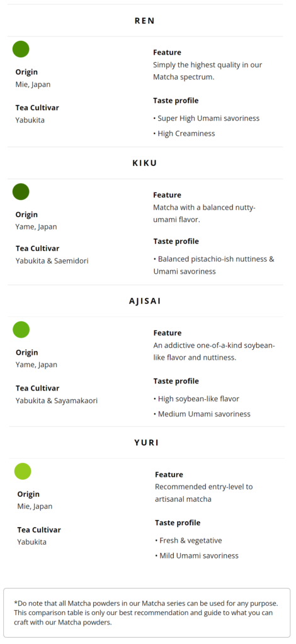Click 'Mie, Japan' origin under REN
Image resolution: width=296 pixels, height=644 pixels.
click(33, 85)
